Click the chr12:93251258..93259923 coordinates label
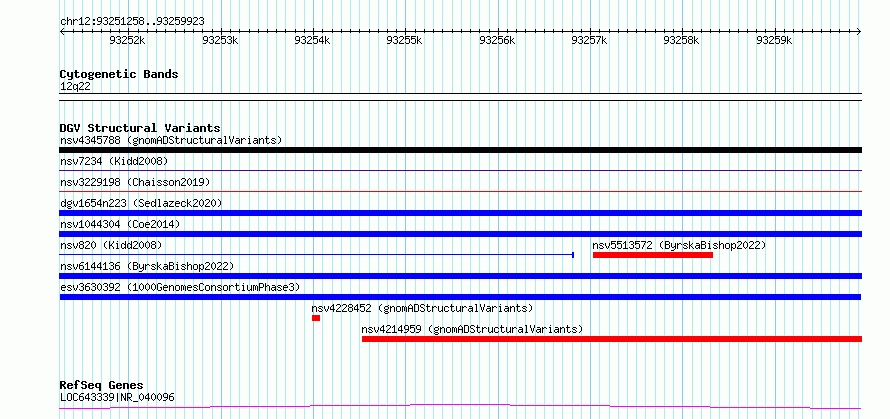The image size is (890, 419). click(132, 22)
